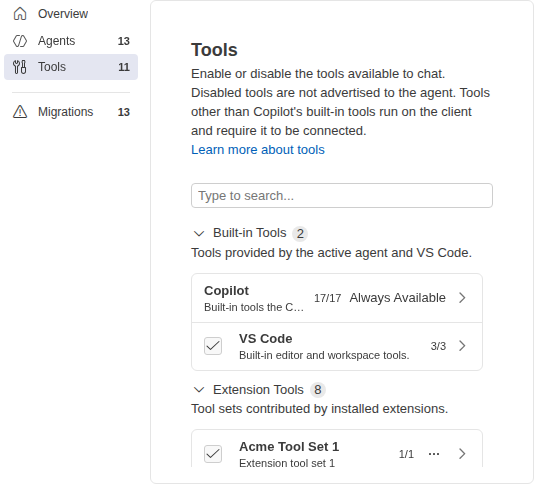
Task: Click the Overview home icon
Action: [20, 14]
